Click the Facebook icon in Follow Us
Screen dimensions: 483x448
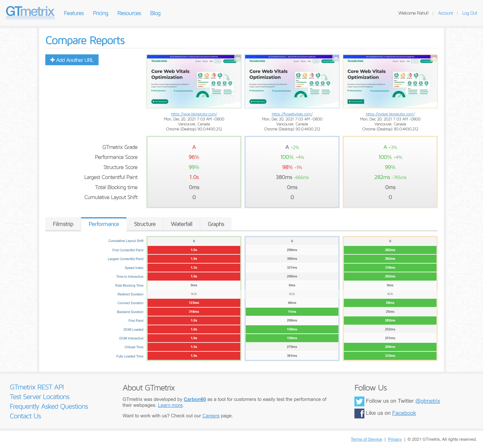[359, 413]
